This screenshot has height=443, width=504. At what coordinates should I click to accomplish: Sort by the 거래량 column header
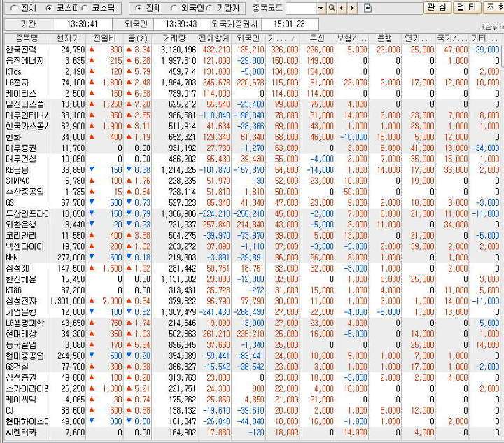coord(174,38)
